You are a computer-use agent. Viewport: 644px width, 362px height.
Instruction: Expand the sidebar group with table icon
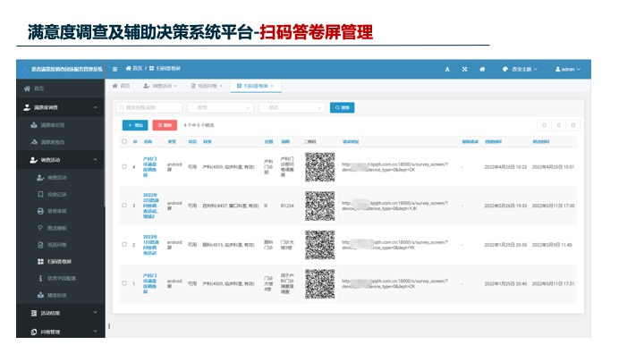[61, 313]
